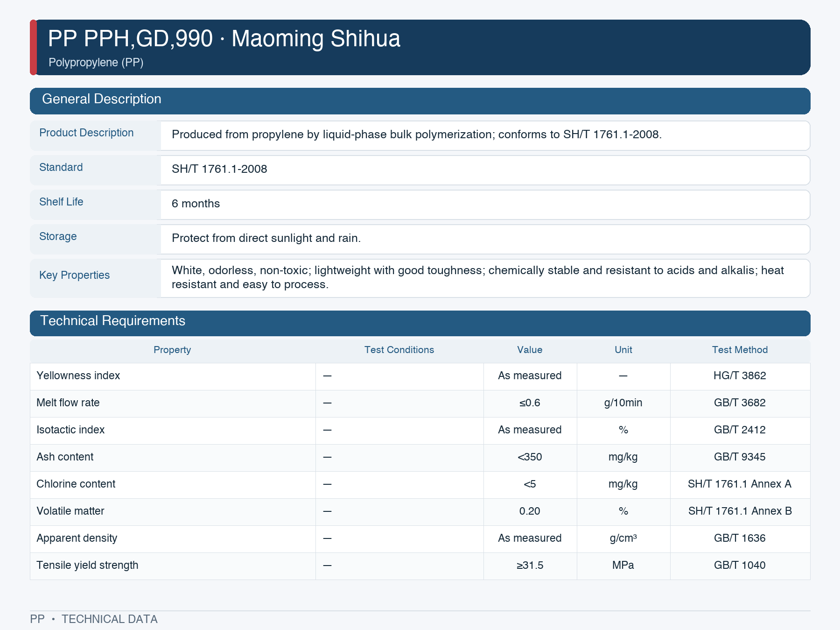Click the g/cm³ unit cell
Screen dimensions: 840x630
[x=623, y=538]
